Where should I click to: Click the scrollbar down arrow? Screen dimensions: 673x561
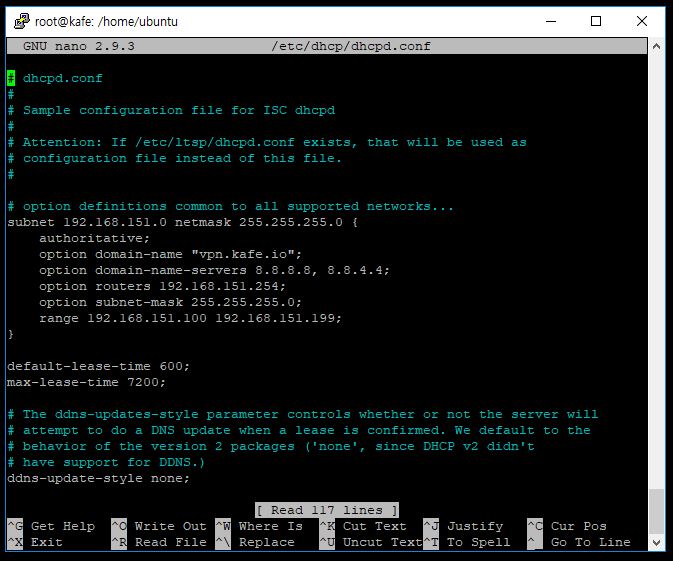(x=656, y=543)
